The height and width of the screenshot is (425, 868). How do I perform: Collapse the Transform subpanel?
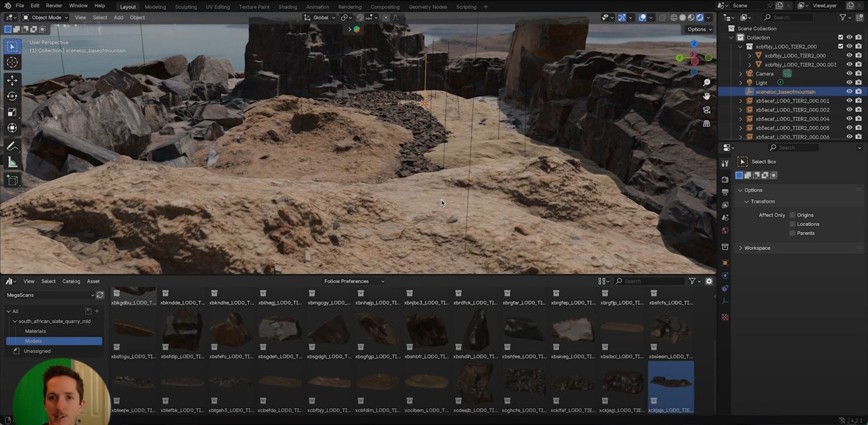coord(746,202)
